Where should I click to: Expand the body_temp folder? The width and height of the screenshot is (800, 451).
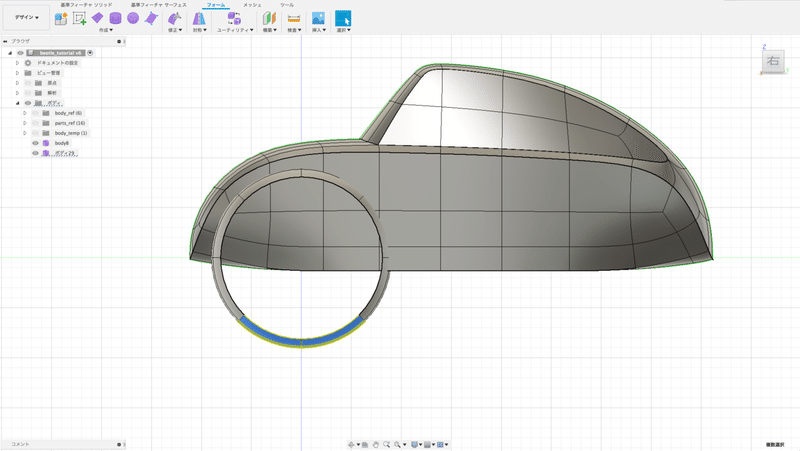coord(25,133)
